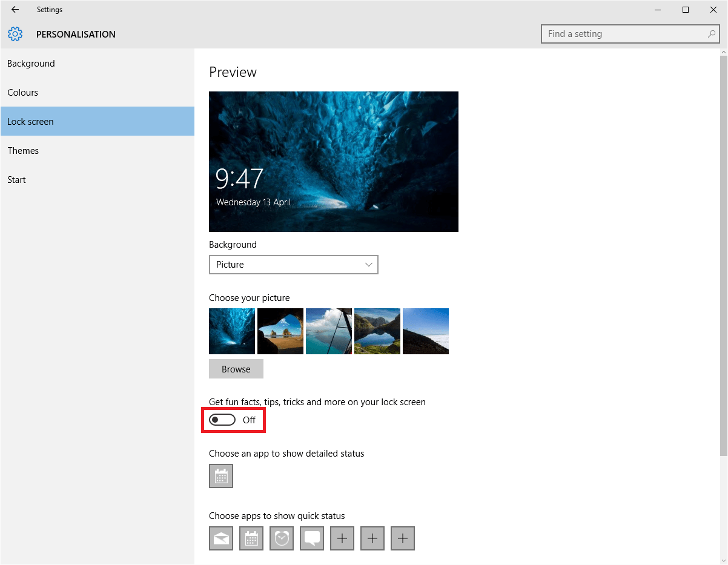Add an app in the second plus slot
This screenshot has height=565, width=728.
372,538
